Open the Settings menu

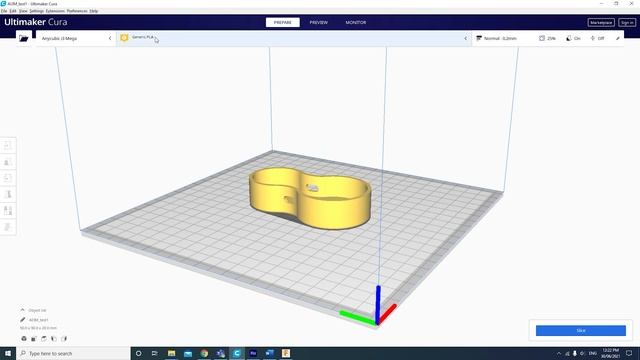point(36,11)
